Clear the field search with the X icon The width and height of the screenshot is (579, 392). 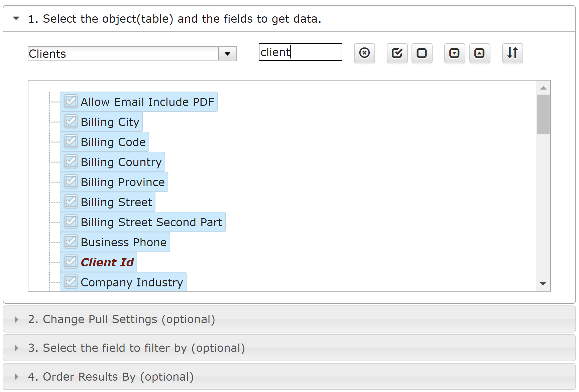pos(364,53)
